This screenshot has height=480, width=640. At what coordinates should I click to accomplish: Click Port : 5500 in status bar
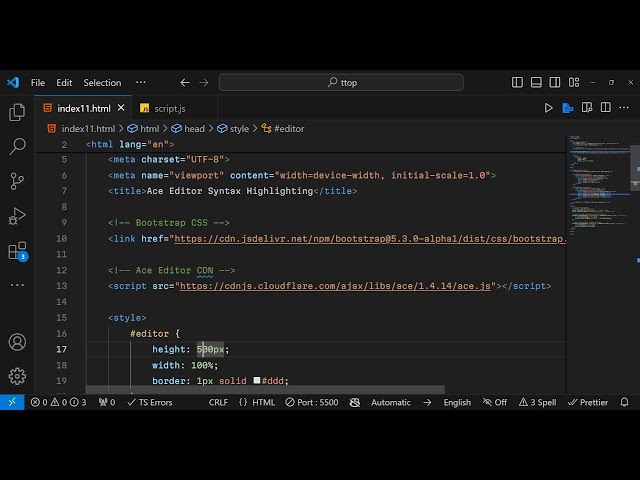(310, 402)
